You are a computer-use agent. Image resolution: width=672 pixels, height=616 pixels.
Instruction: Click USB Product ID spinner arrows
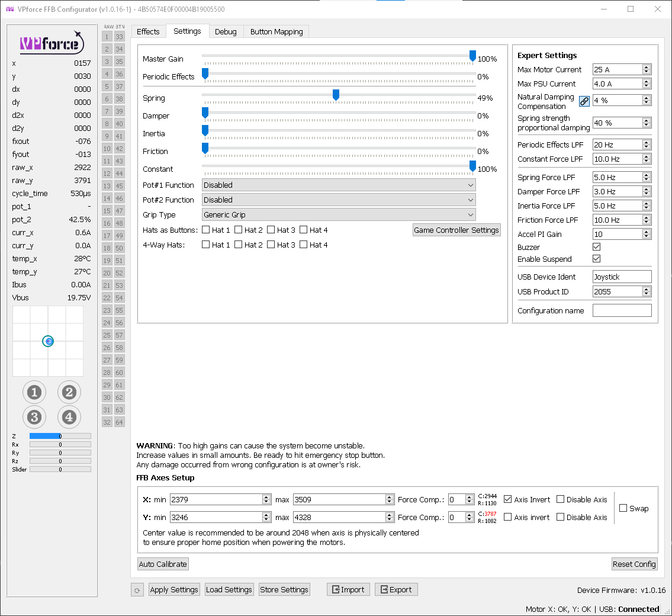coord(647,291)
